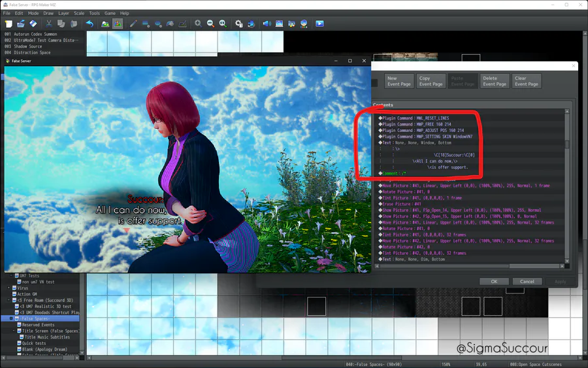Click the New Project toolbar icon
The width and height of the screenshot is (588, 368).
8,24
